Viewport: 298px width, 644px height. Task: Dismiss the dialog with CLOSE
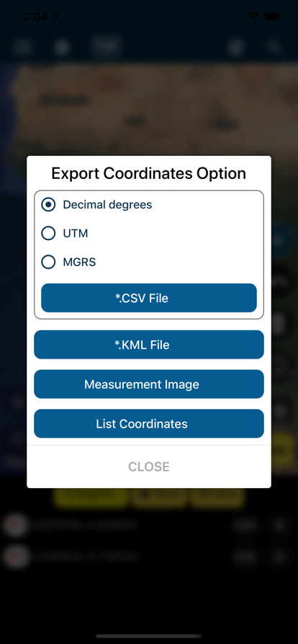(149, 466)
